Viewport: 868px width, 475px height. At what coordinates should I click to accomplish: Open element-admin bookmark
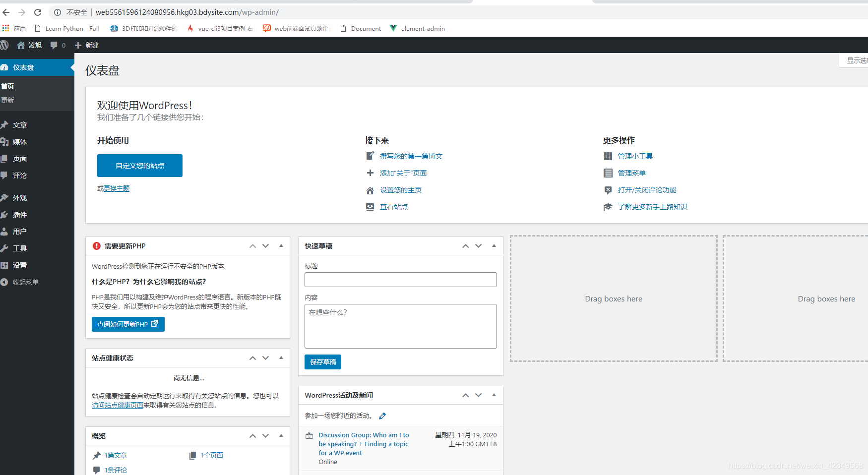tap(417, 28)
